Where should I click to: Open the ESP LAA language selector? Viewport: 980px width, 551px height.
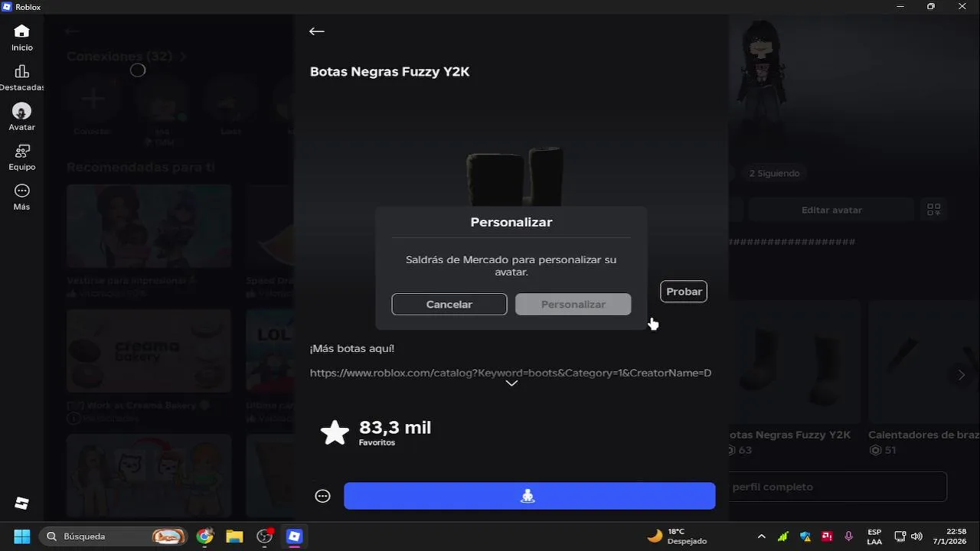coord(874,536)
